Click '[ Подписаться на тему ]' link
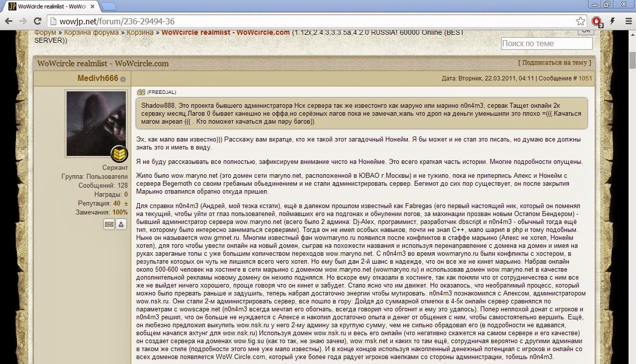This screenshot has width=636, height=364. click(555, 63)
